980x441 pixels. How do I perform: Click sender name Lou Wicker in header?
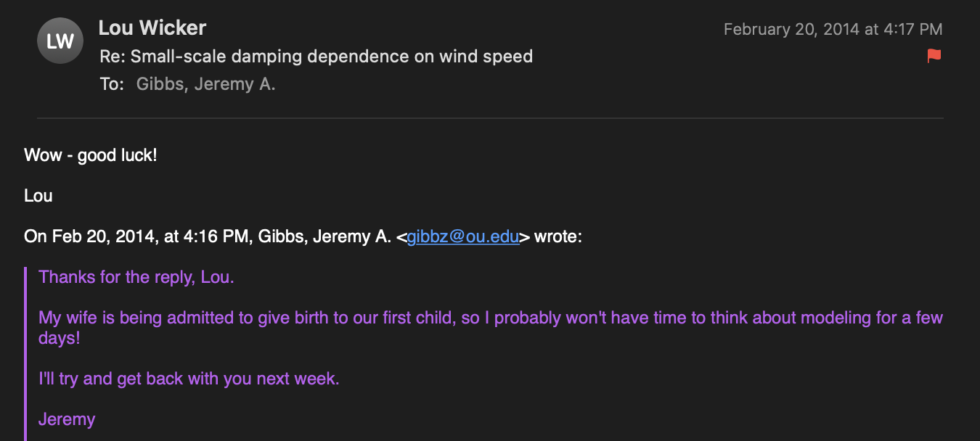(x=152, y=28)
